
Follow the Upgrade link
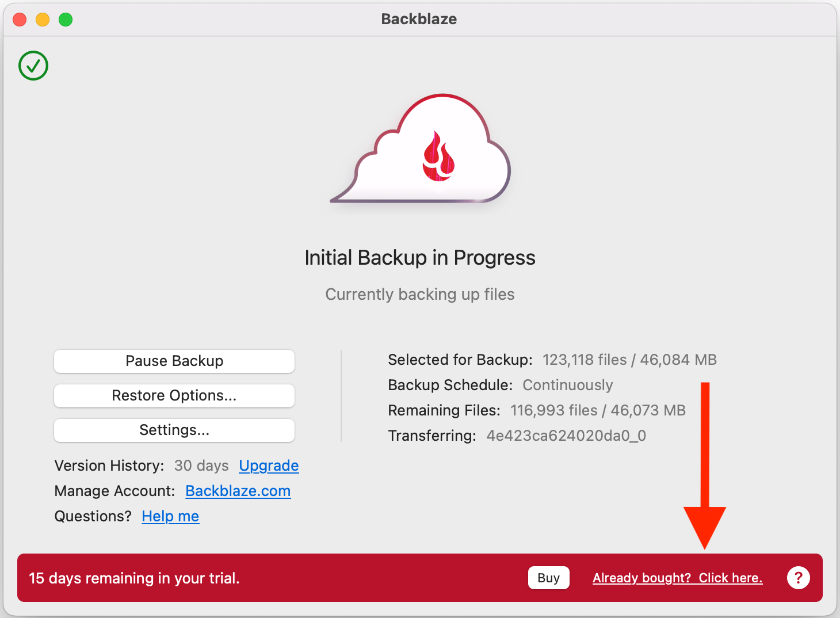click(x=269, y=466)
